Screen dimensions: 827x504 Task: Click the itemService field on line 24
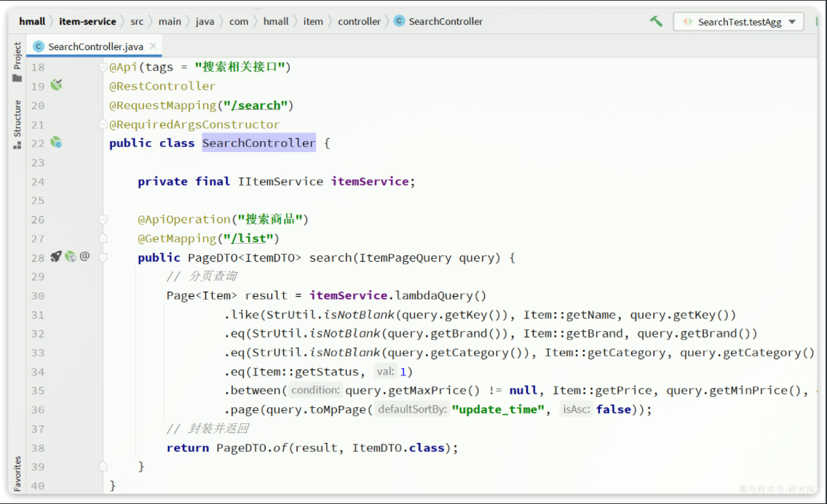tap(370, 181)
